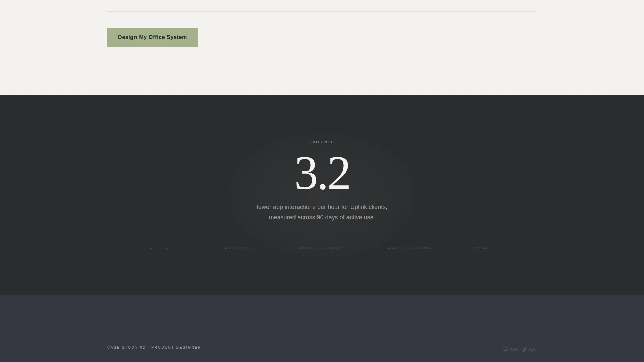
Task: Click the CLIMATE marquee item
Action: click(x=484, y=248)
